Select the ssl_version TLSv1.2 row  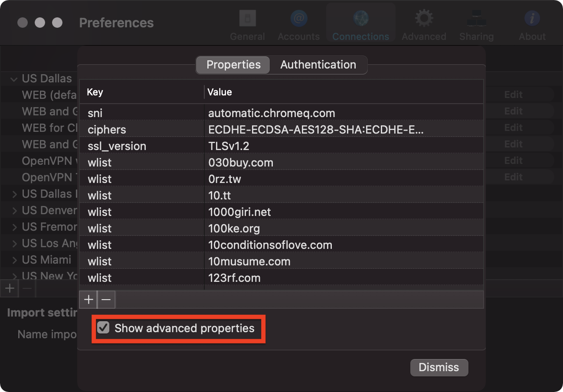click(x=281, y=146)
